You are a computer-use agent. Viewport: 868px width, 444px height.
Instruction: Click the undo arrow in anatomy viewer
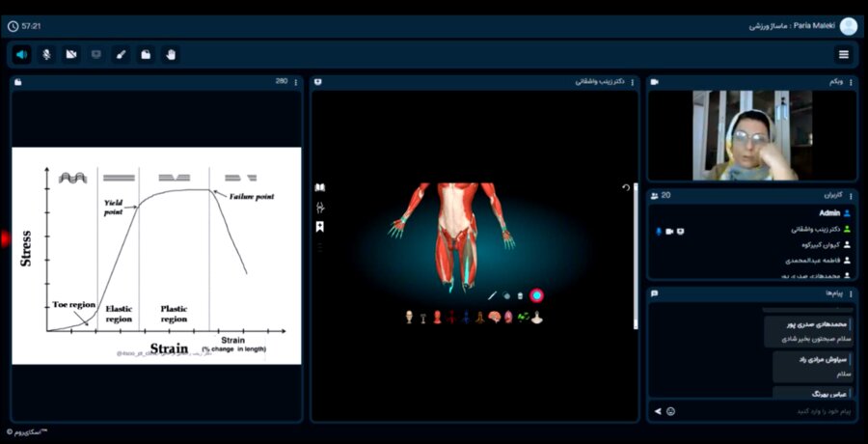click(x=626, y=188)
